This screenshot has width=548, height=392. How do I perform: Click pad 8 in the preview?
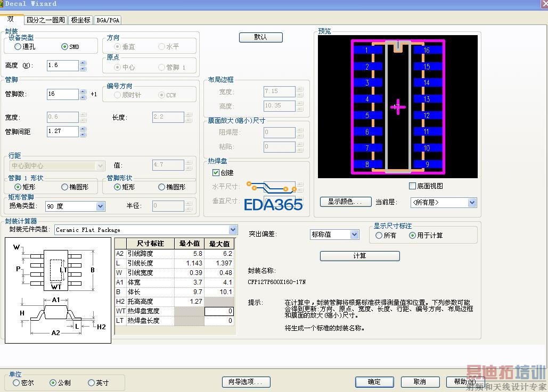[367, 164]
